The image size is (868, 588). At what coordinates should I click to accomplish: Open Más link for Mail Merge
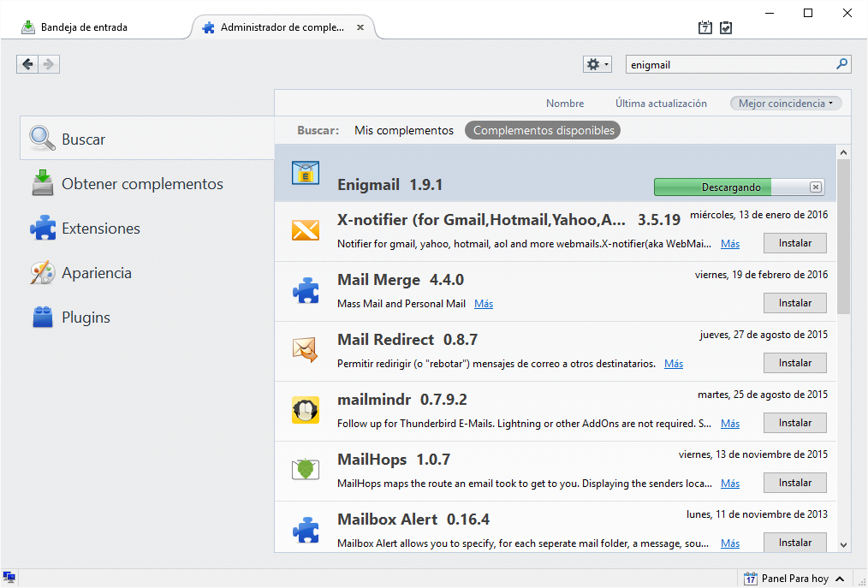click(484, 304)
